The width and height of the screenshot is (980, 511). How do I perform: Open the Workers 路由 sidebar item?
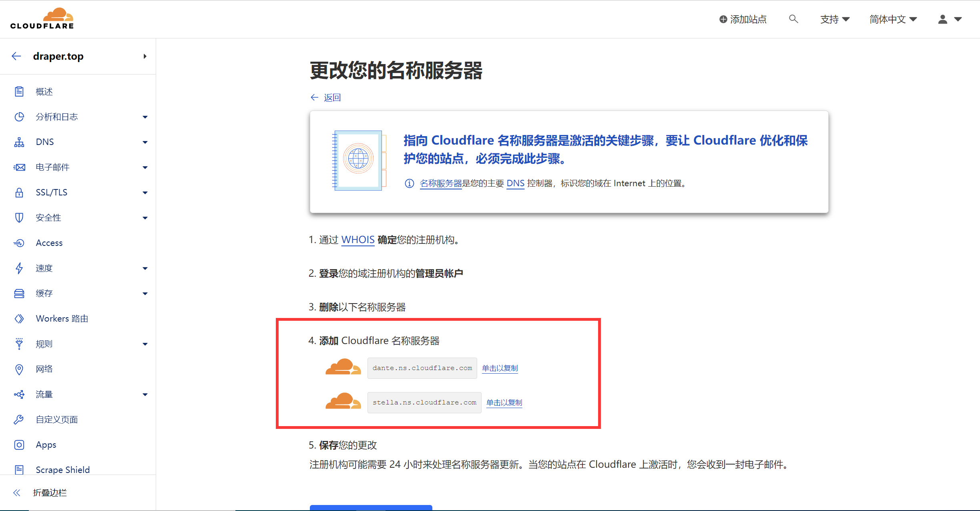click(x=62, y=318)
